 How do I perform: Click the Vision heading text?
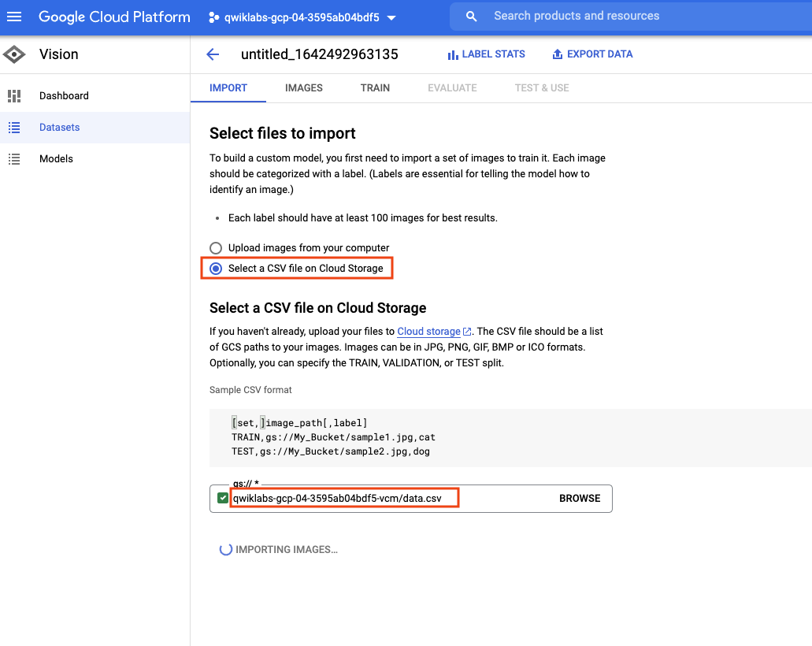(x=59, y=54)
